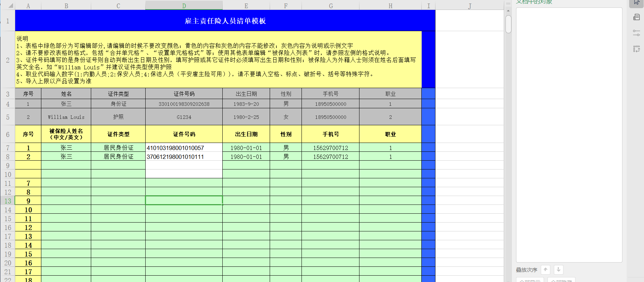Click the selected cell D13
The height and width of the screenshot is (282, 644).
[x=184, y=201]
